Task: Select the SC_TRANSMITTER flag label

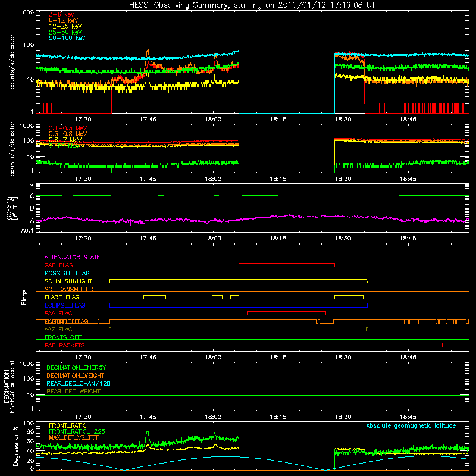Action: click(68, 289)
